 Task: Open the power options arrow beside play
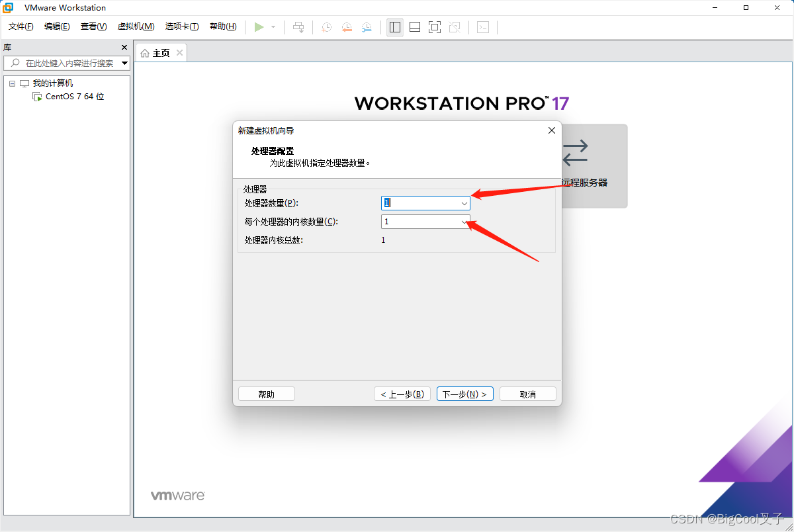point(273,27)
